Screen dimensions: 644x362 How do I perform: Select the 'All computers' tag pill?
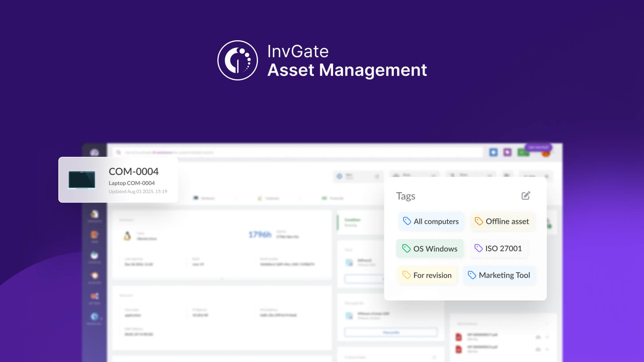(x=431, y=221)
